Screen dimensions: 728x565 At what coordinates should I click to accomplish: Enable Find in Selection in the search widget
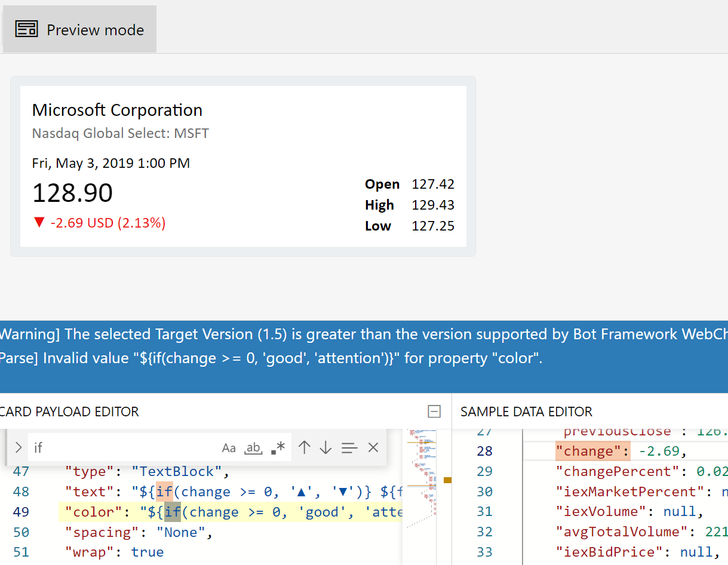(x=349, y=448)
